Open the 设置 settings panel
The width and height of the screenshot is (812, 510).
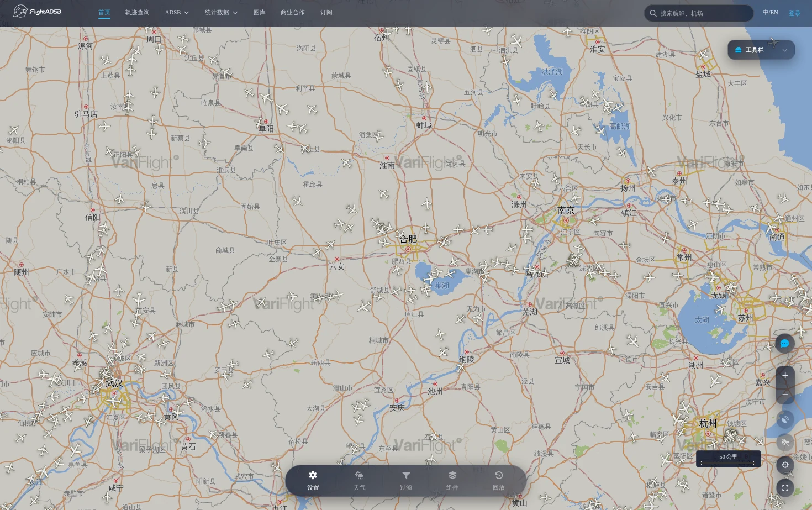(x=313, y=481)
